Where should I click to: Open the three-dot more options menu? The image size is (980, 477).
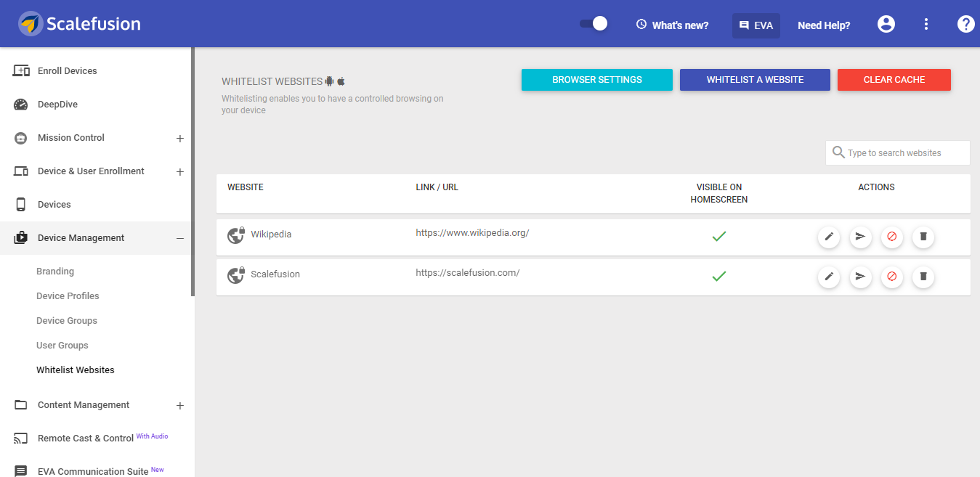926,24
